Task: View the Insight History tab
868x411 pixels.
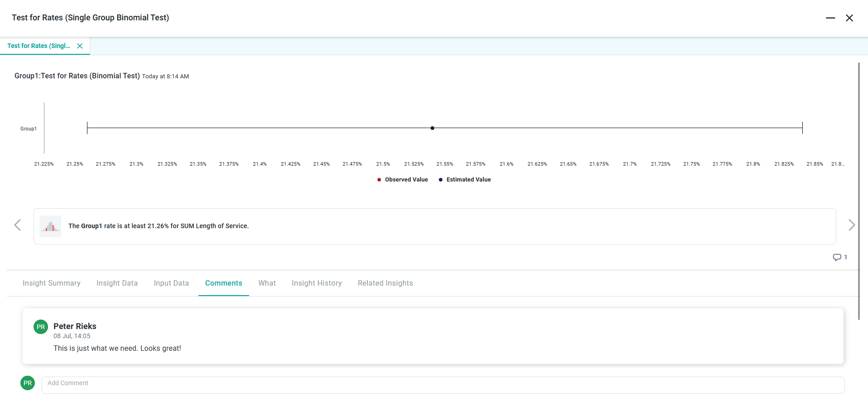Action: (317, 283)
